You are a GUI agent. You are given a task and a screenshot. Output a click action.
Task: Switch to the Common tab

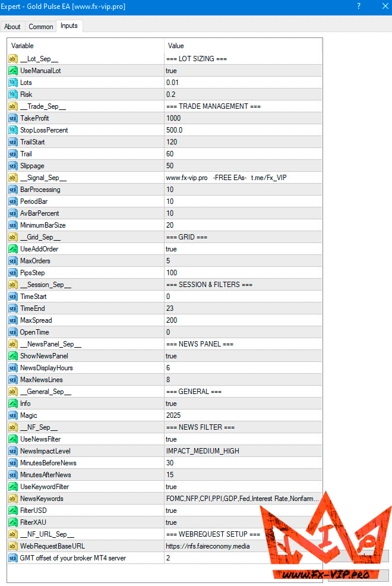click(x=41, y=27)
